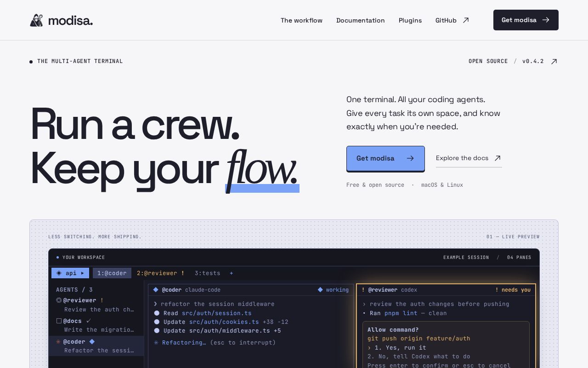Click the modisa hooded-figure logo icon
Viewport: 588px width, 368px height.
[36, 20]
